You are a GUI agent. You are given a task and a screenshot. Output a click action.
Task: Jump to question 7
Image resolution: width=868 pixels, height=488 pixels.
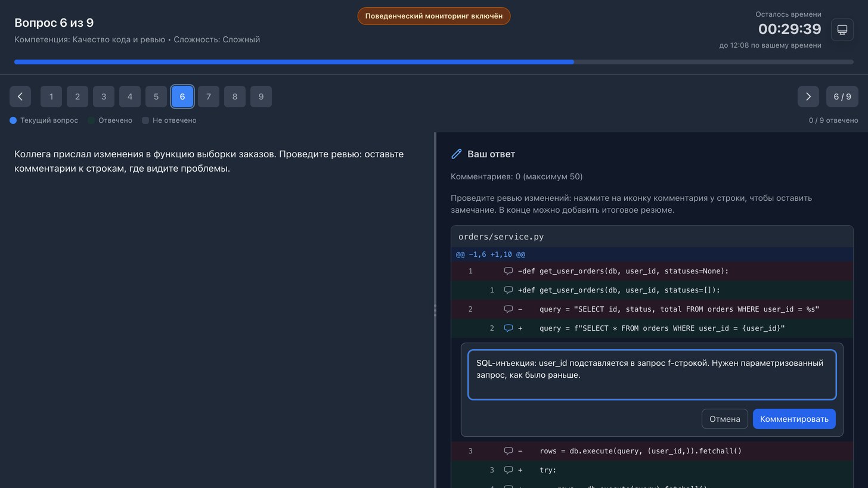[x=209, y=97]
